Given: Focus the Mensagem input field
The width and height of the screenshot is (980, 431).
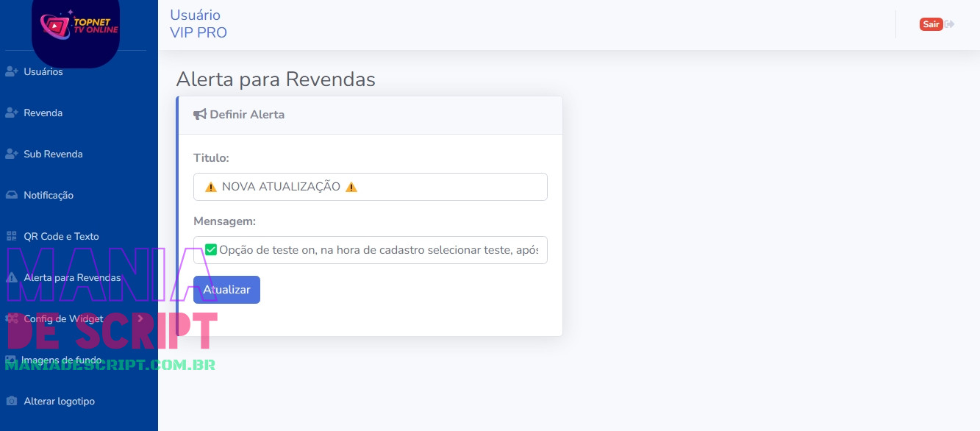Looking at the screenshot, I should point(371,250).
